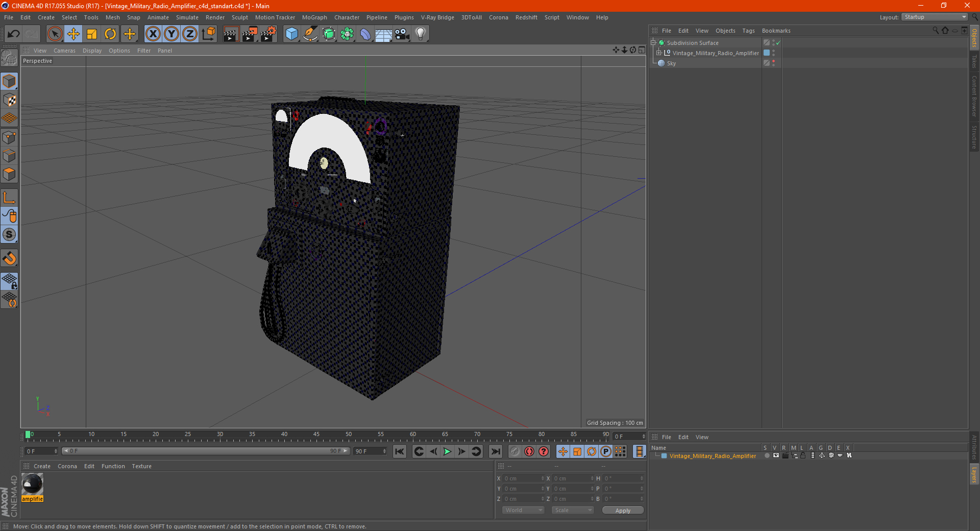Open the World coordinate dropdown
980x531 pixels.
pyautogui.click(x=523, y=510)
